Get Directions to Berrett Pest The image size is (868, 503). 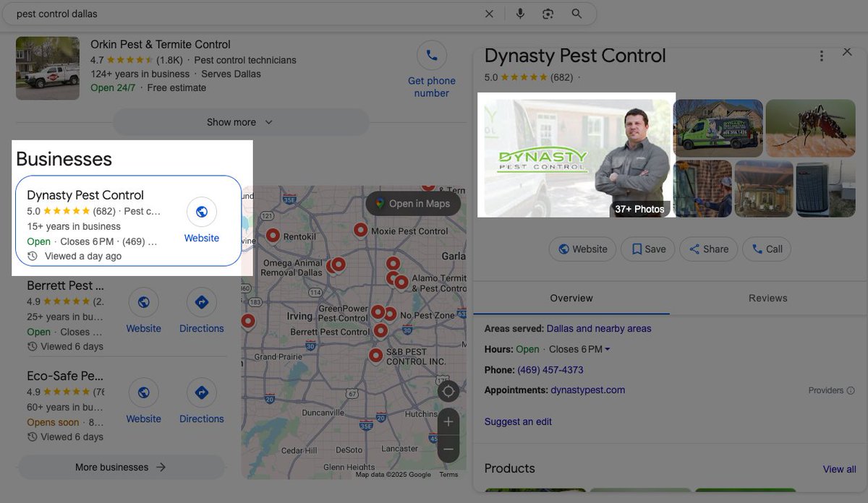[202, 302]
